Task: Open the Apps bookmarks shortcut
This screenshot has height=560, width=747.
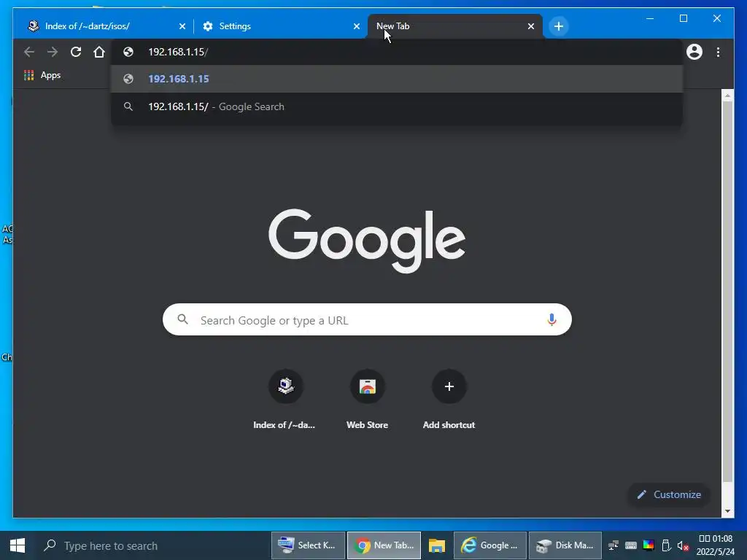Action: click(42, 75)
